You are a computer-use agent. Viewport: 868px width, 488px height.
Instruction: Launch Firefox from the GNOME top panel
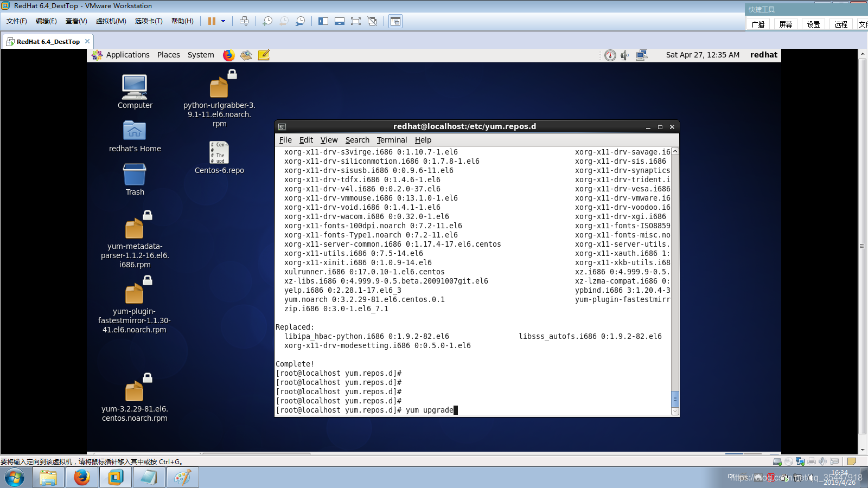pos(228,55)
